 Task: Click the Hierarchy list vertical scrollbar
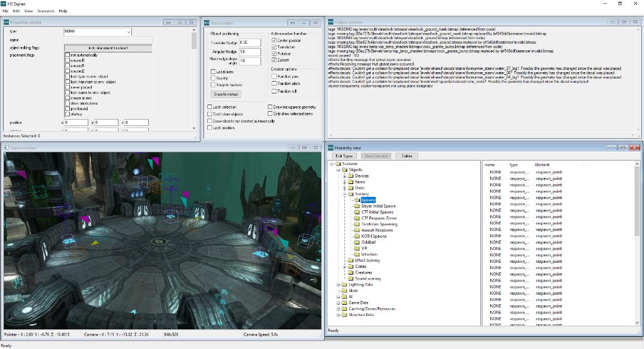pyautogui.click(x=637, y=243)
